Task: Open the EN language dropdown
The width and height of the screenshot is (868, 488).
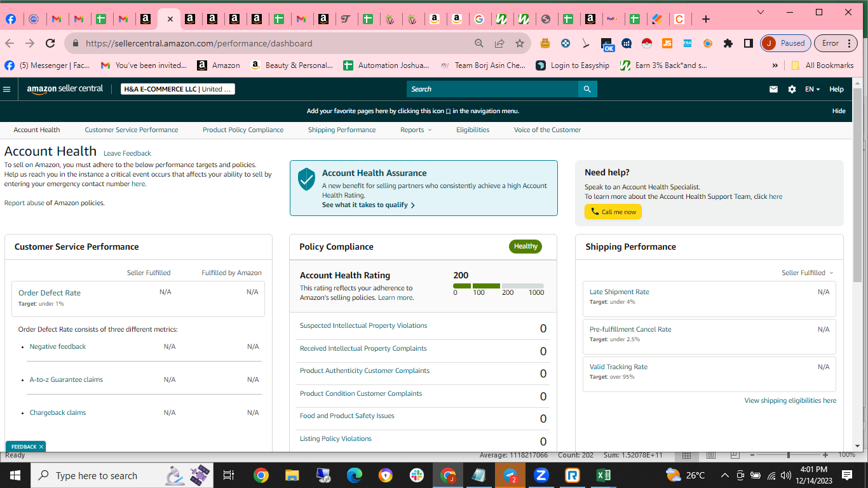Action: coord(812,89)
